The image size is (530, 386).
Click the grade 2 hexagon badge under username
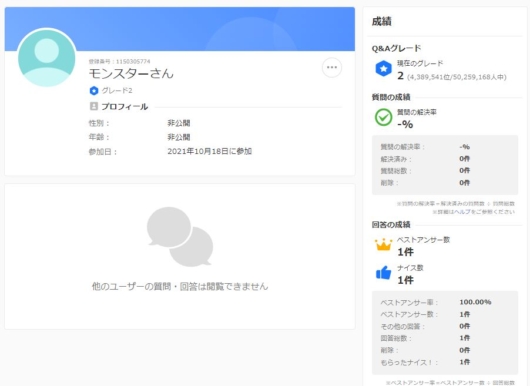[x=94, y=91]
